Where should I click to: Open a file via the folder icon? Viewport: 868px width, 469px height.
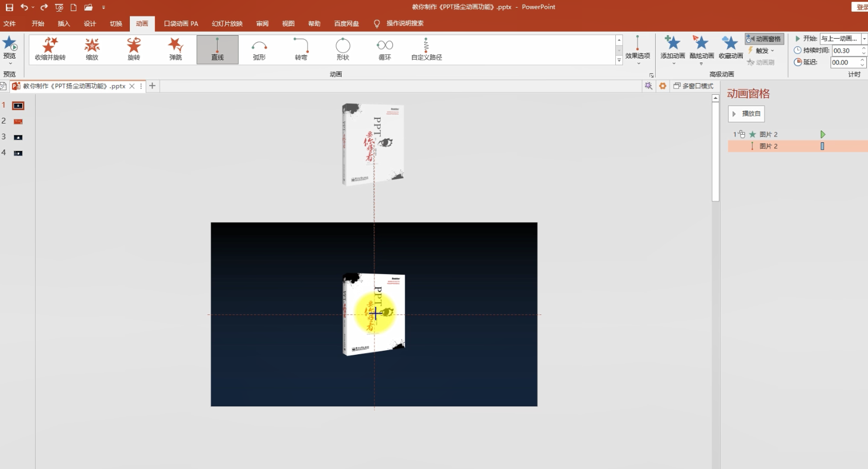click(88, 7)
